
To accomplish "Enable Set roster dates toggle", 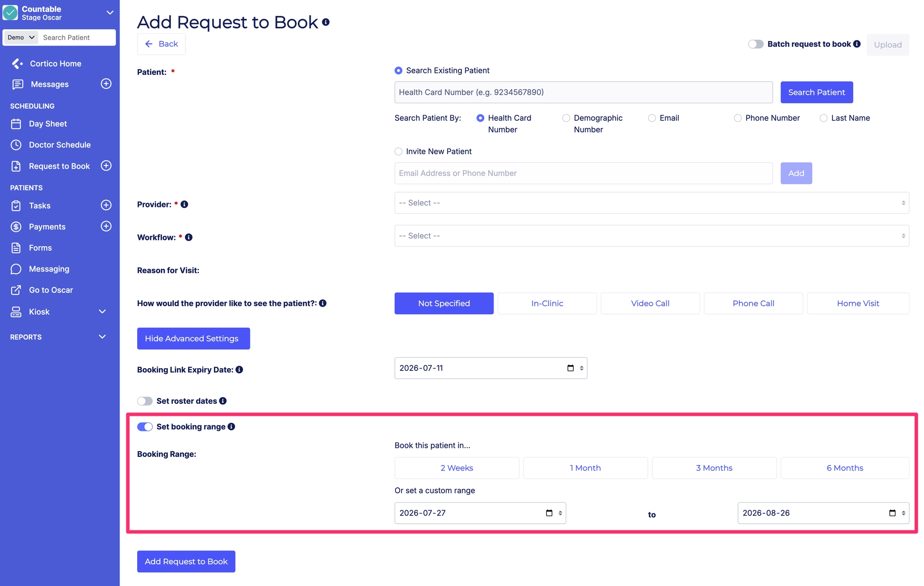I will 145,401.
